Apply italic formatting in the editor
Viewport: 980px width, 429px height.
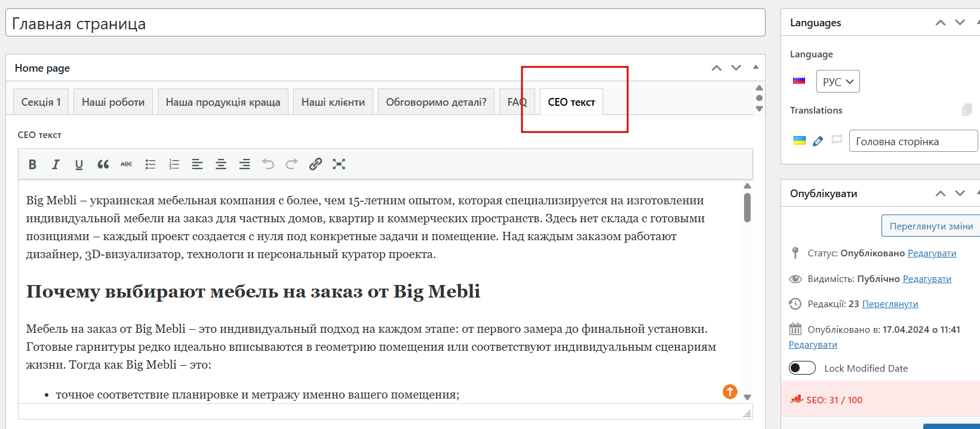[56, 164]
